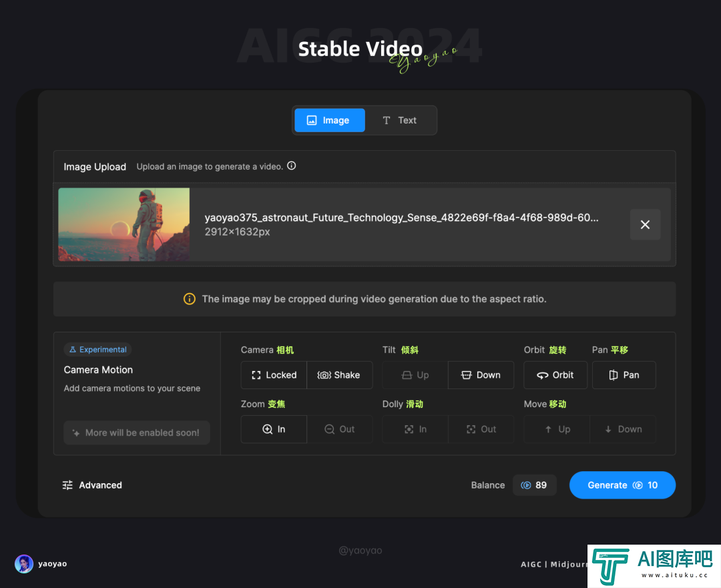The image size is (721, 588).
Task: Click the Move 移动 group label
Action: click(x=545, y=404)
